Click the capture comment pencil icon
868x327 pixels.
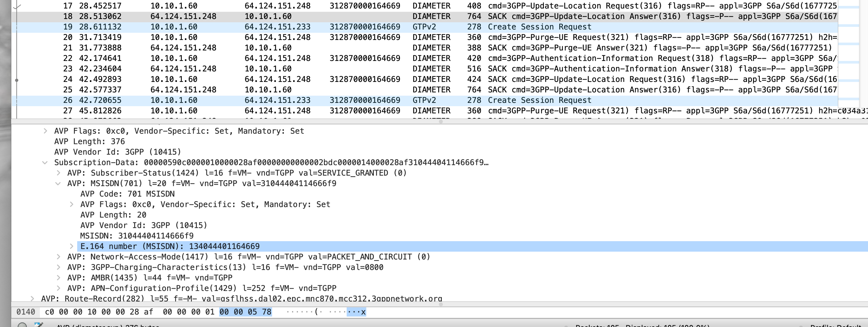pyautogui.click(x=39, y=326)
